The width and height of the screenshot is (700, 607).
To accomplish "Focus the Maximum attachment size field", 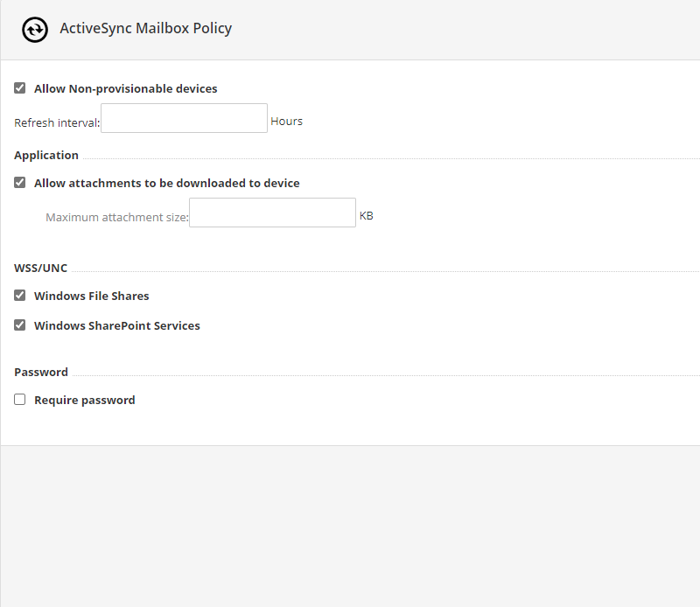I will 272,213.
